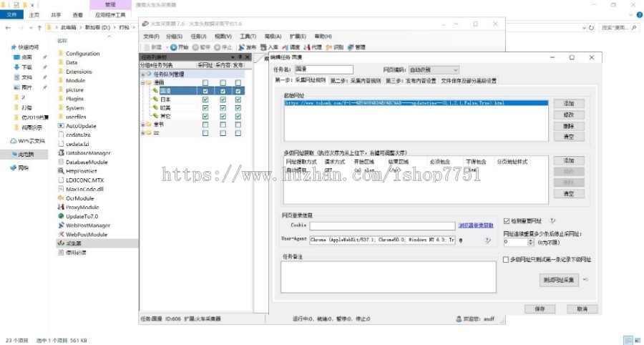Image resolution: width=644 pixels, height=345 pixels.
Task: Open the 调度 scheduler toolbar icon
Action: click(286, 47)
